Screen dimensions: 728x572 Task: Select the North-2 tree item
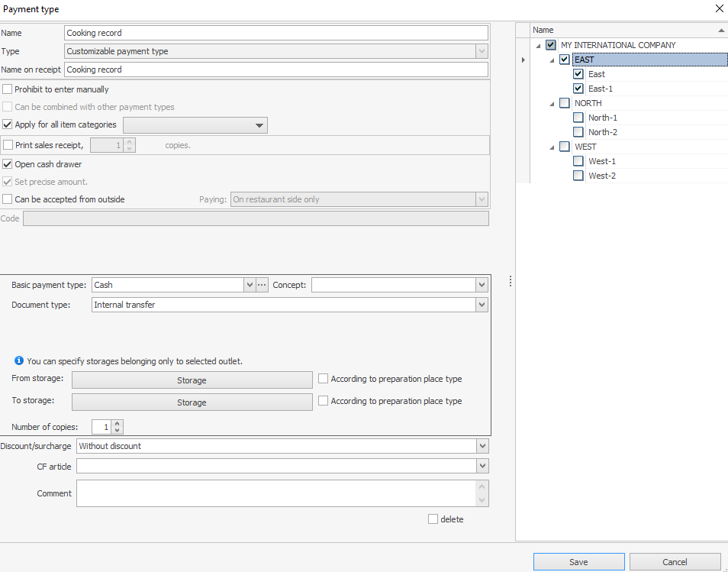tap(602, 132)
